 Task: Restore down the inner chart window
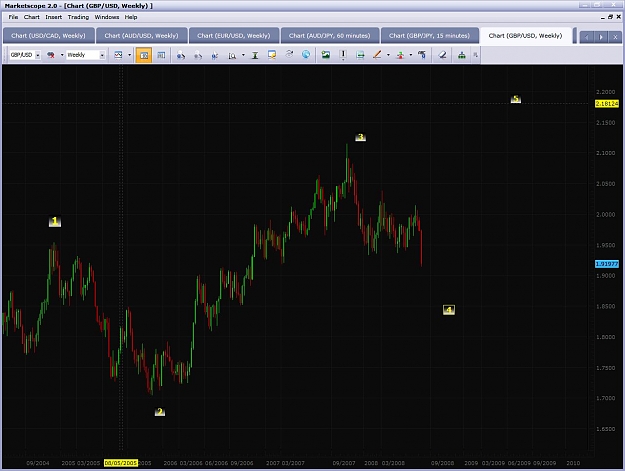pos(610,17)
